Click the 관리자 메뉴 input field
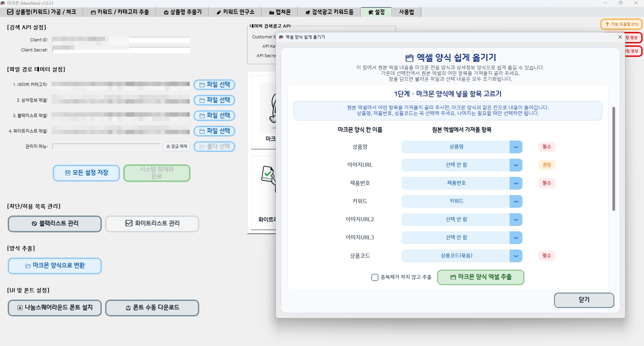Screen dimensions: 644x346 point(107,147)
